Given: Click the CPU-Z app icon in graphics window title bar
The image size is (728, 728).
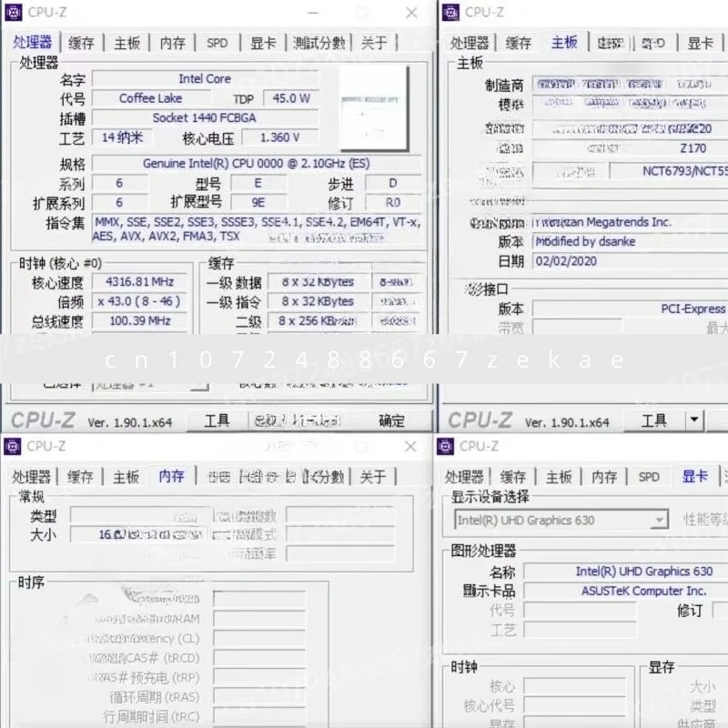Looking at the screenshot, I should point(445,447).
